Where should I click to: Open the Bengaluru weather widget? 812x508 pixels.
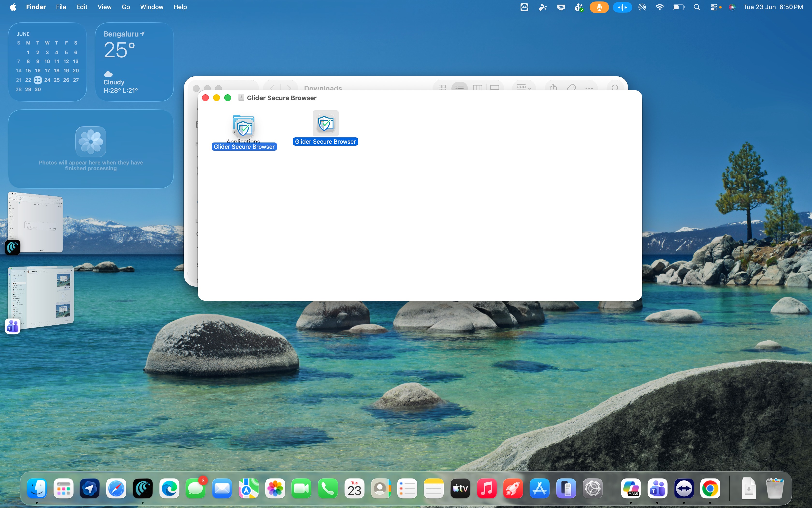pyautogui.click(x=134, y=62)
